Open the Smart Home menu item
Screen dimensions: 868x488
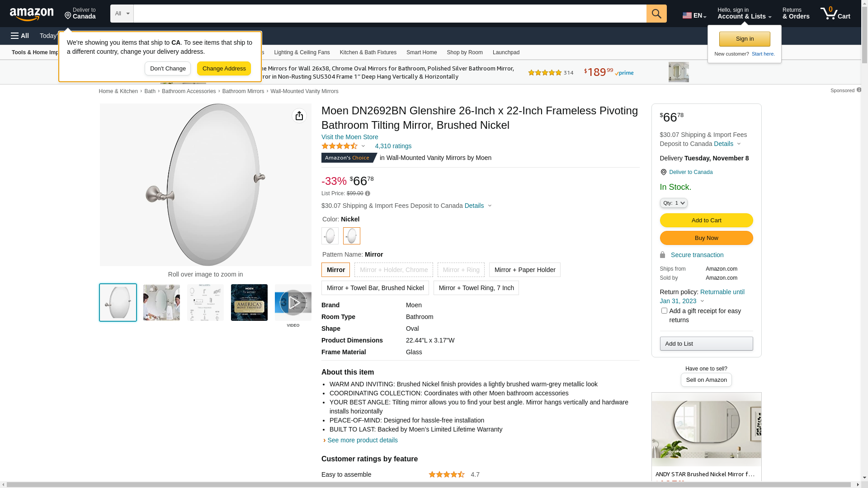click(421, 52)
